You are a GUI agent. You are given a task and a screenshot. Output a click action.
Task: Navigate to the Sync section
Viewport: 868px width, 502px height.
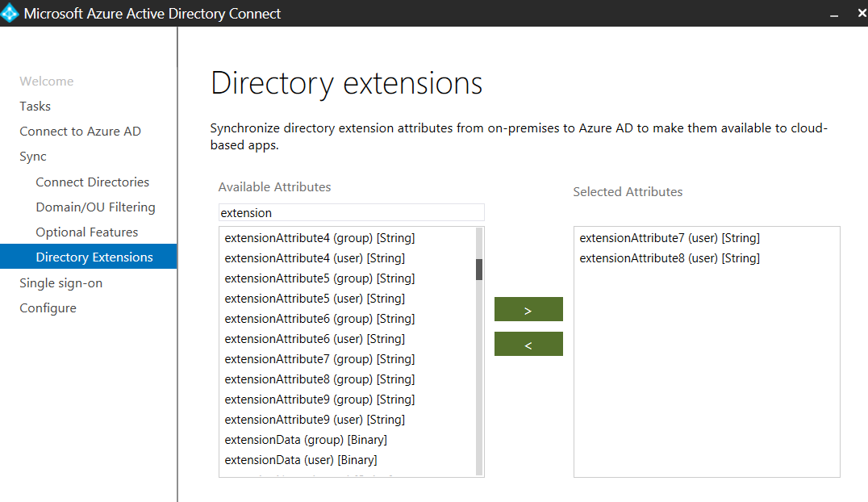tap(32, 156)
